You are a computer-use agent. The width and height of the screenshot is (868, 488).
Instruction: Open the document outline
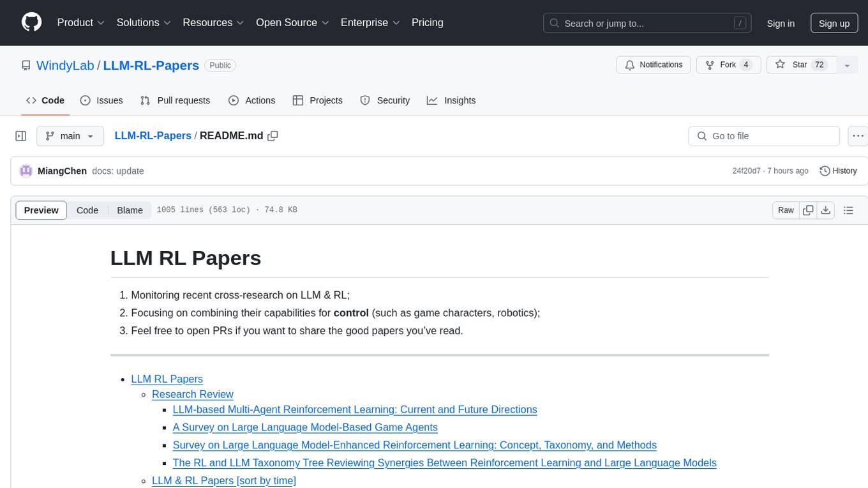pyautogui.click(x=848, y=210)
